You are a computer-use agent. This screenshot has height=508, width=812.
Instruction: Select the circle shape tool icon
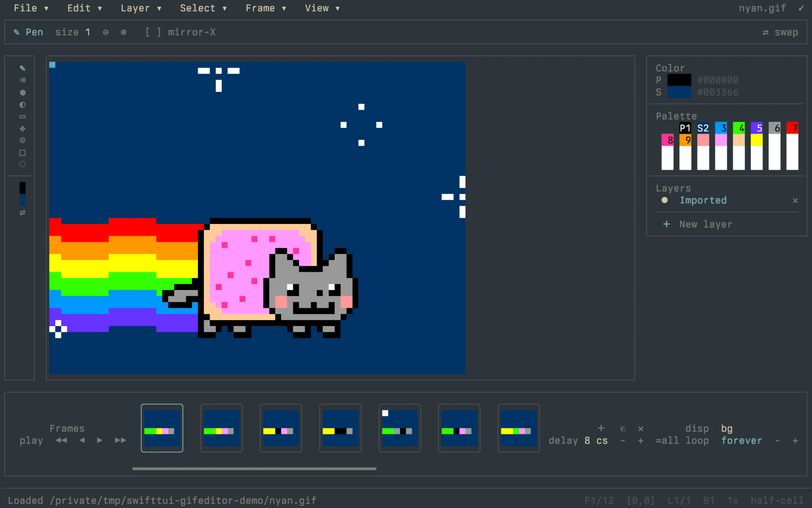point(22,164)
